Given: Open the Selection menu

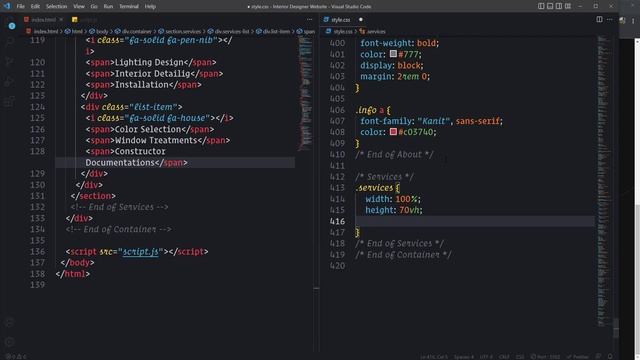Looking at the screenshot, I should click(56, 6).
